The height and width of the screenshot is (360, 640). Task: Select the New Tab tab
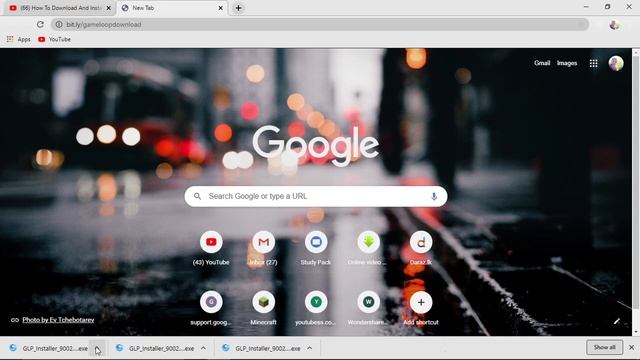pyautogui.click(x=171, y=8)
